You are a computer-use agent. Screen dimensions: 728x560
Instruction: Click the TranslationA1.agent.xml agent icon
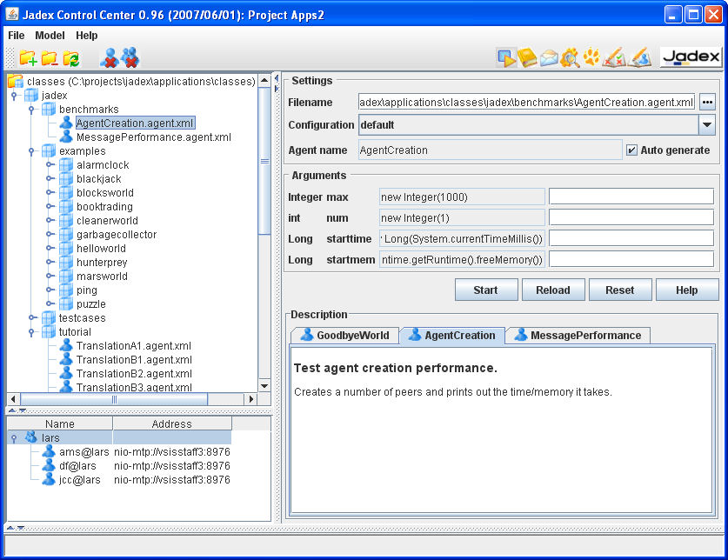(66, 345)
